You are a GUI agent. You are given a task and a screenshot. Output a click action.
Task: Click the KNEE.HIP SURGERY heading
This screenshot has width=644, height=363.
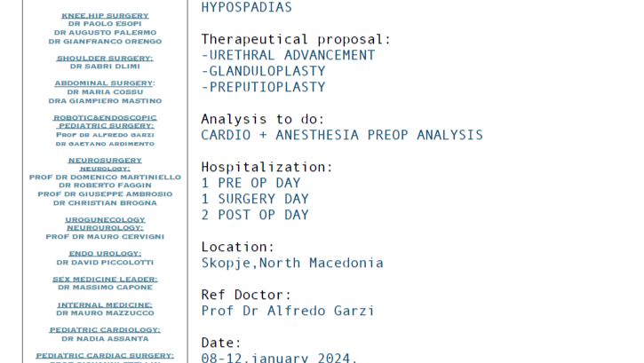105,16
